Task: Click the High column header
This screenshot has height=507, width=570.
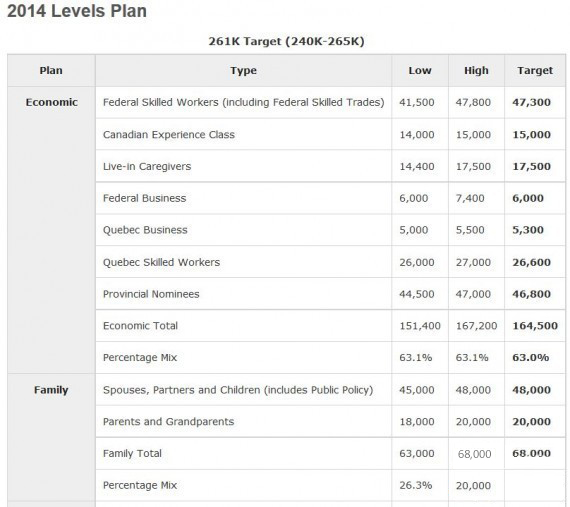Action: click(x=476, y=70)
